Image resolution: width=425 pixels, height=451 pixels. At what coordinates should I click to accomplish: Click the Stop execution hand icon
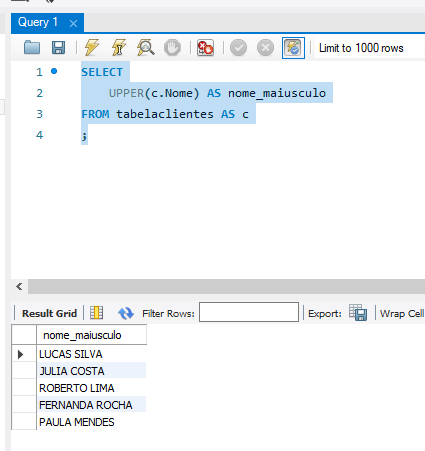tap(172, 48)
